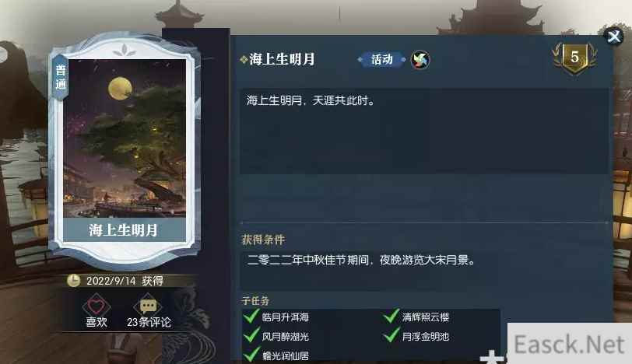Viewport: 632px width, 364px height.
Task: Click the colorful pinwheel icon
Action: [x=420, y=61]
